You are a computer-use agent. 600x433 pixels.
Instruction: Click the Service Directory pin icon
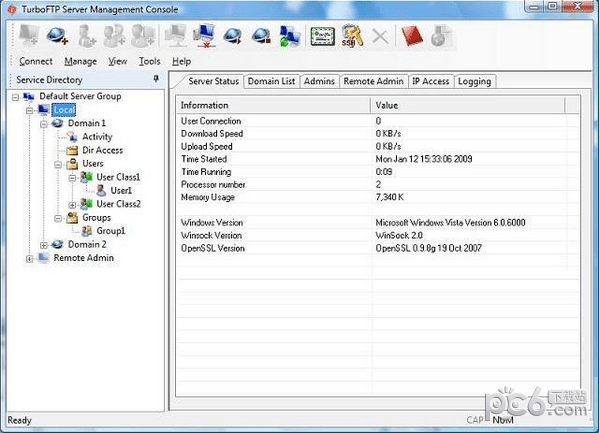tap(156, 79)
